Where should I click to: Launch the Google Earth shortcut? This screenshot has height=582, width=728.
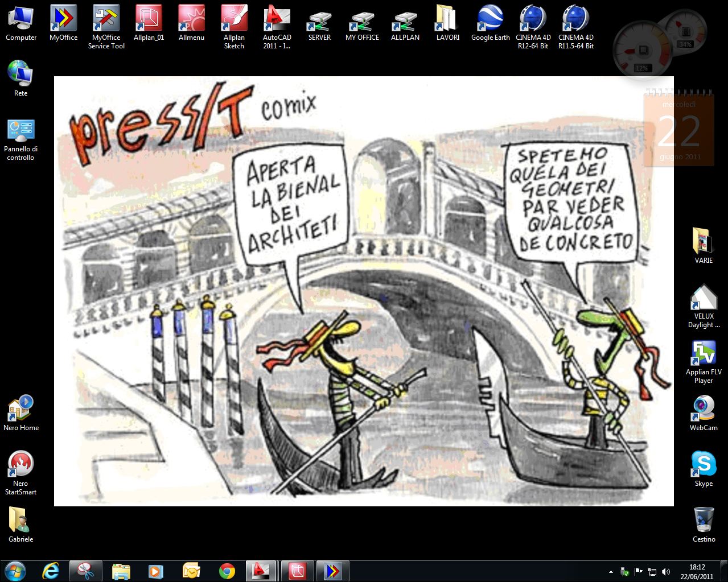coord(490,23)
